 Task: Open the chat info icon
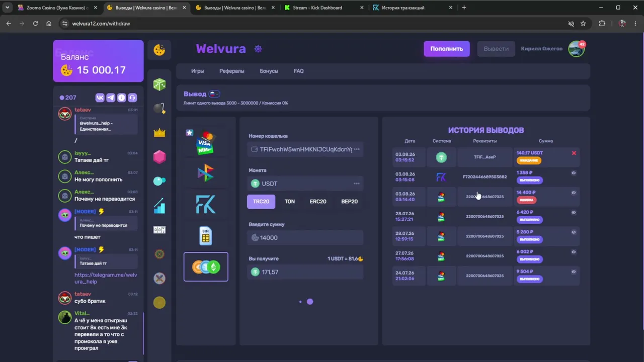point(121,98)
